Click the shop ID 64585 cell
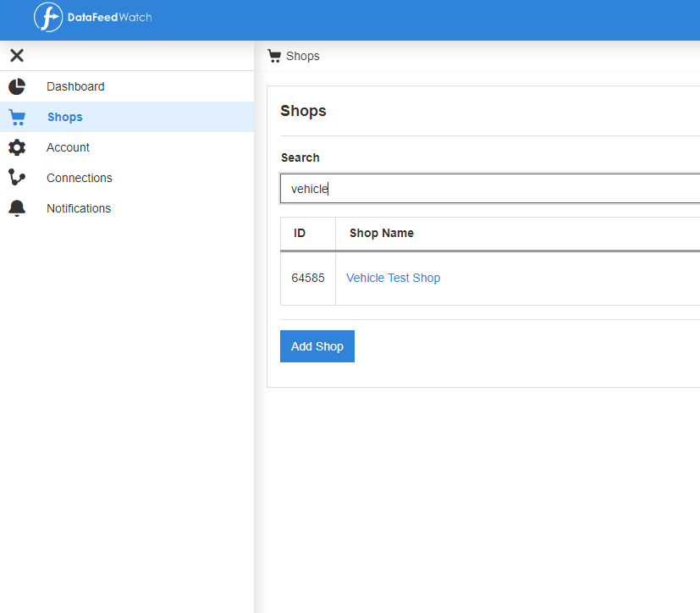The height and width of the screenshot is (613, 700). (x=308, y=278)
